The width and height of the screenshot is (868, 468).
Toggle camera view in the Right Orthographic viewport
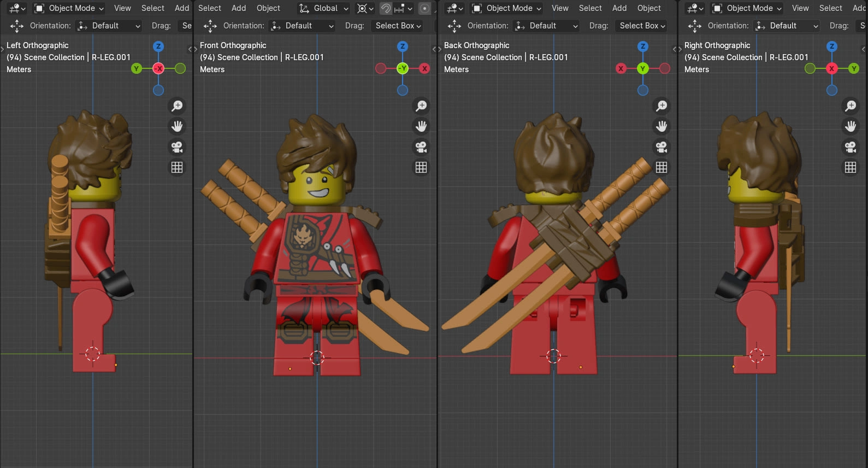[x=851, y=147]
